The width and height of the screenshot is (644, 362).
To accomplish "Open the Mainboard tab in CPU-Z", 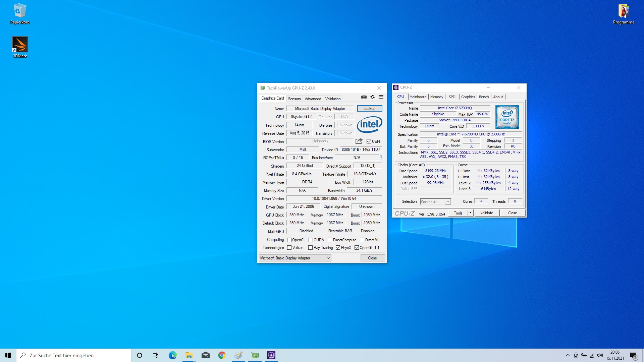I will click(418, 97).
